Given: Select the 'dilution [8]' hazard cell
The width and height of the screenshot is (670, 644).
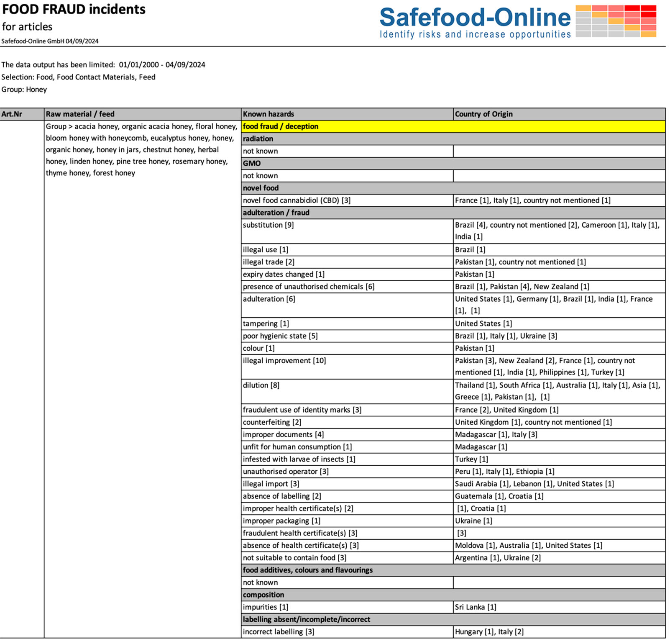Looking at the screenshot, I should 261,385.
